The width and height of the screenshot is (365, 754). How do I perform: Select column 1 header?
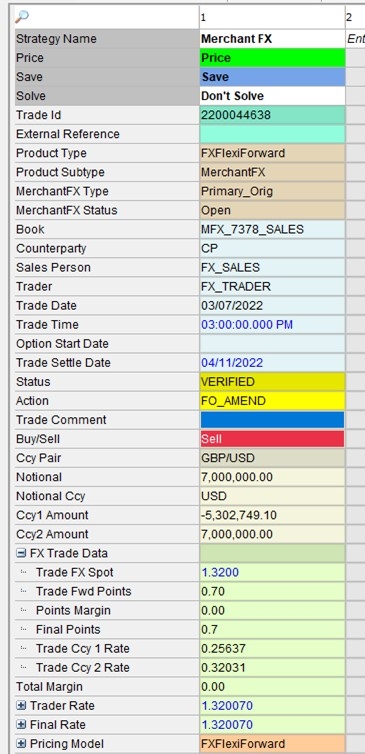[272, 17]
